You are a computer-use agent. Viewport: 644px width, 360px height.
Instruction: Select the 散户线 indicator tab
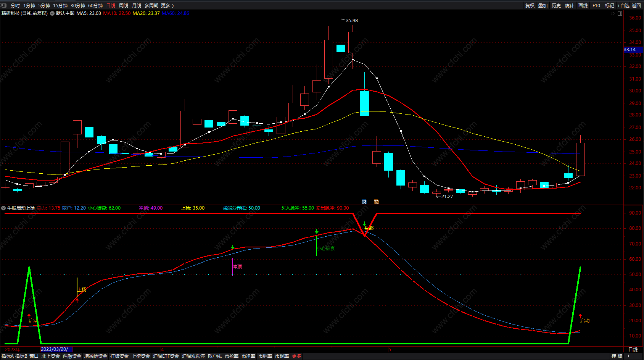215,356
